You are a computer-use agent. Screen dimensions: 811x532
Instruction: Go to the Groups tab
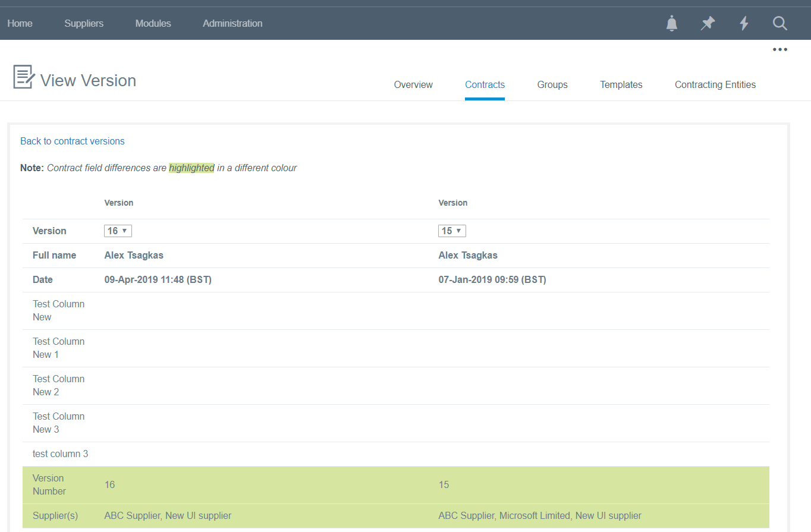click(x=552, y=85)
